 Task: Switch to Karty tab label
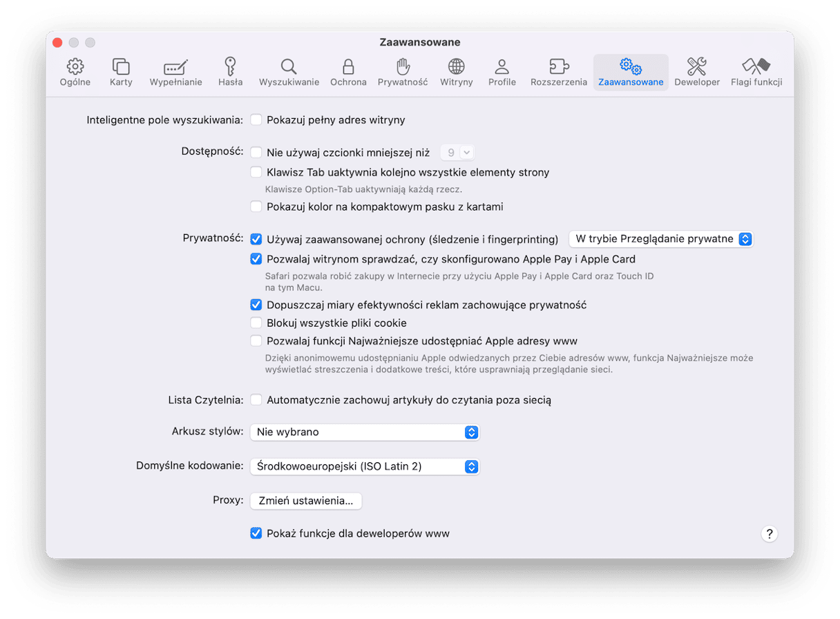coord(121,82)
